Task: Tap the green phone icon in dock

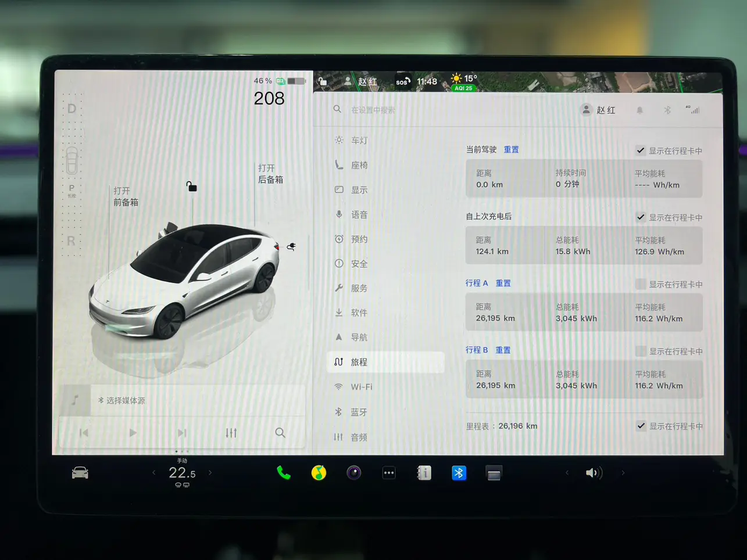Action: [284, 473]
